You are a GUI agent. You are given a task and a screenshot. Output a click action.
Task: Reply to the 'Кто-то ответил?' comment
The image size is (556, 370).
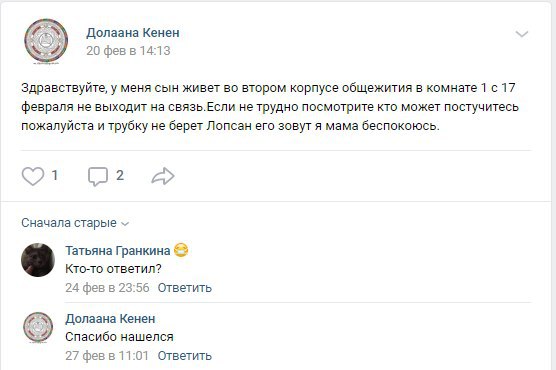coord(185,288)
